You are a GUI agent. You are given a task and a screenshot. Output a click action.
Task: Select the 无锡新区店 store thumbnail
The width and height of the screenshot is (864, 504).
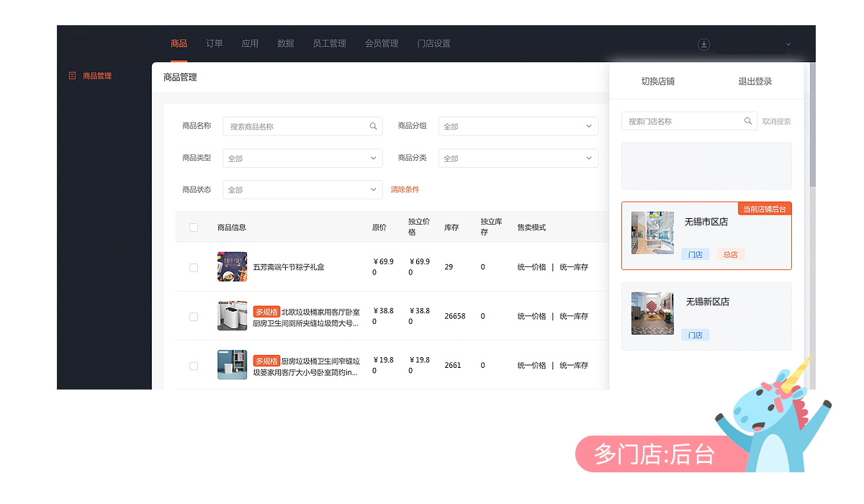point(652,313)
